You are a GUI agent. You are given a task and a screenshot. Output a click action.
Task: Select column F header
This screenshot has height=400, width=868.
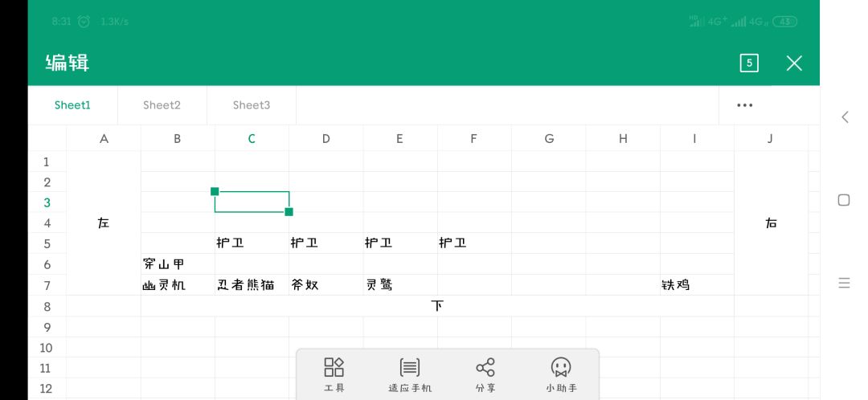(x=474, y=138)
